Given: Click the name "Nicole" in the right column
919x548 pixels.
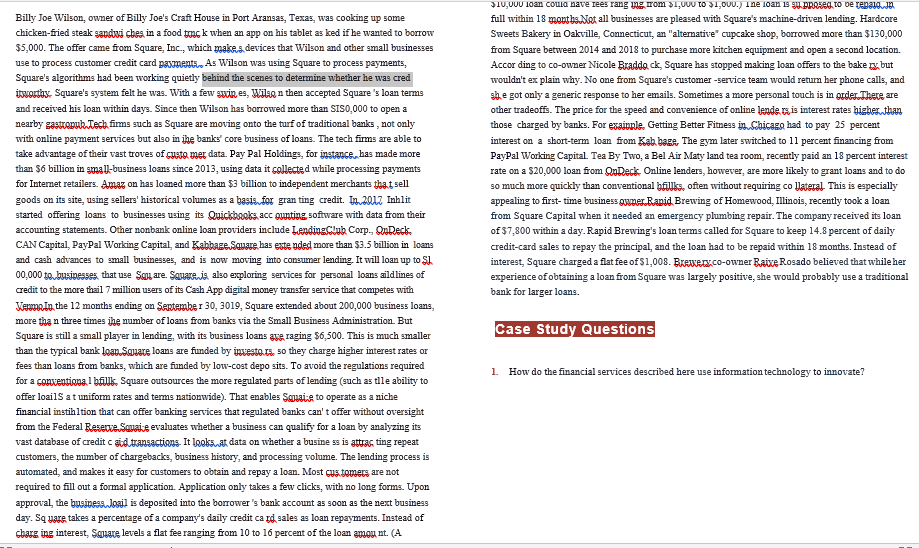Looking at the screenshot, I should [603, 64].
